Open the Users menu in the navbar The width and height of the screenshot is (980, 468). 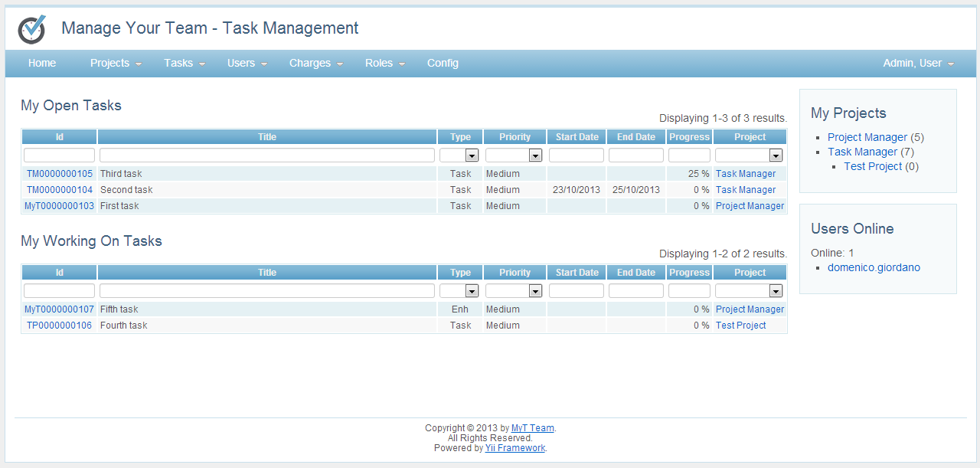coord(241,63)
